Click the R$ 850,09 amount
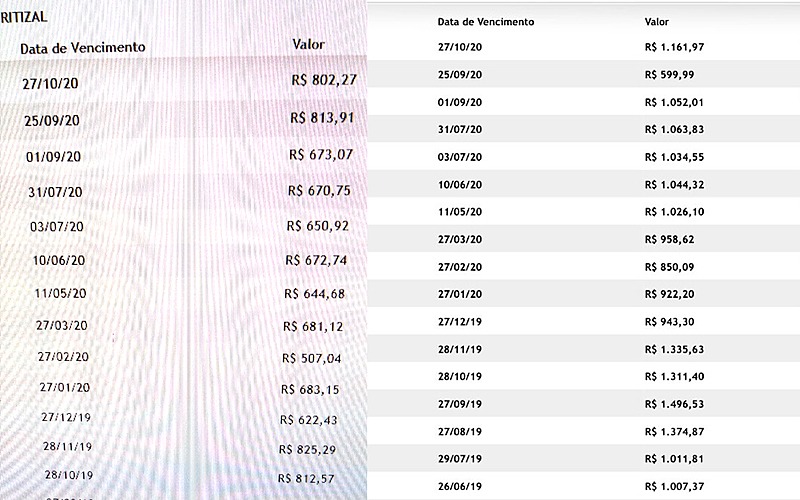Image resolution: width=800 pixels, height=500 pixels. pos(669,267)
